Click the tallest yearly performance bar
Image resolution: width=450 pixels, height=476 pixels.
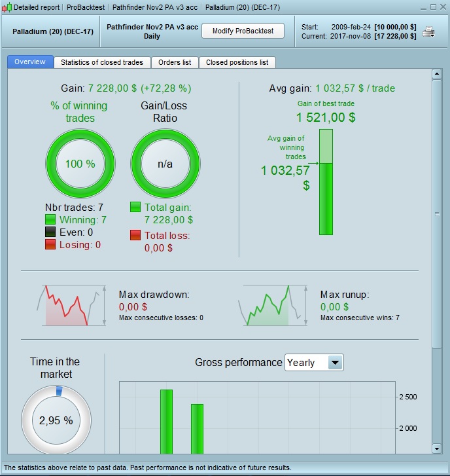click(167, 422)
